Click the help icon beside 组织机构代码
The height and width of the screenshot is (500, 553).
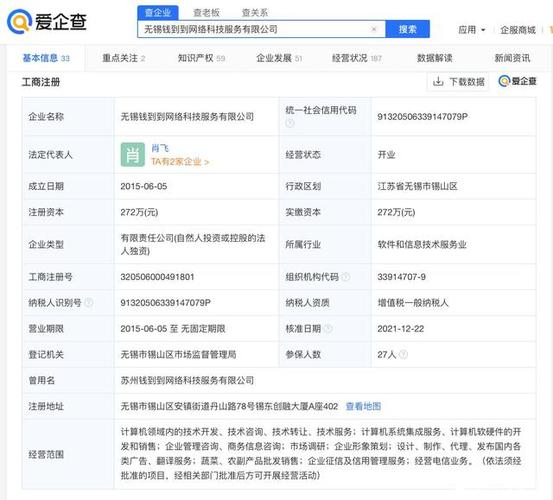click(x=346, y=277)
